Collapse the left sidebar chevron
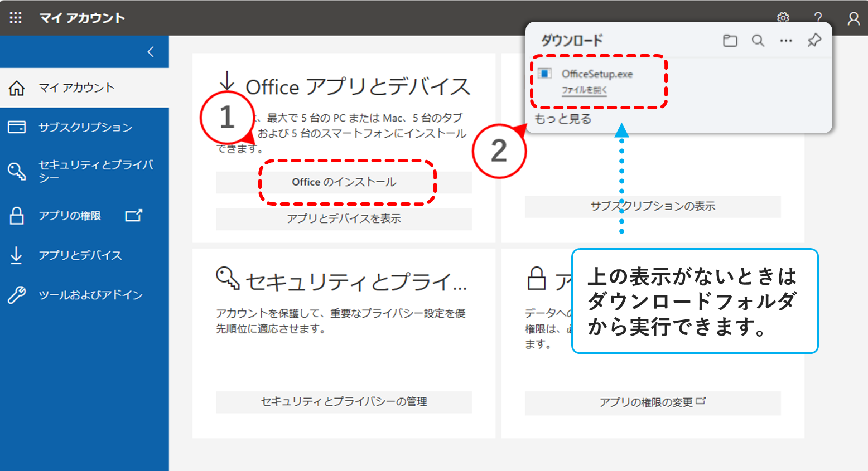 tap(150, 52)
